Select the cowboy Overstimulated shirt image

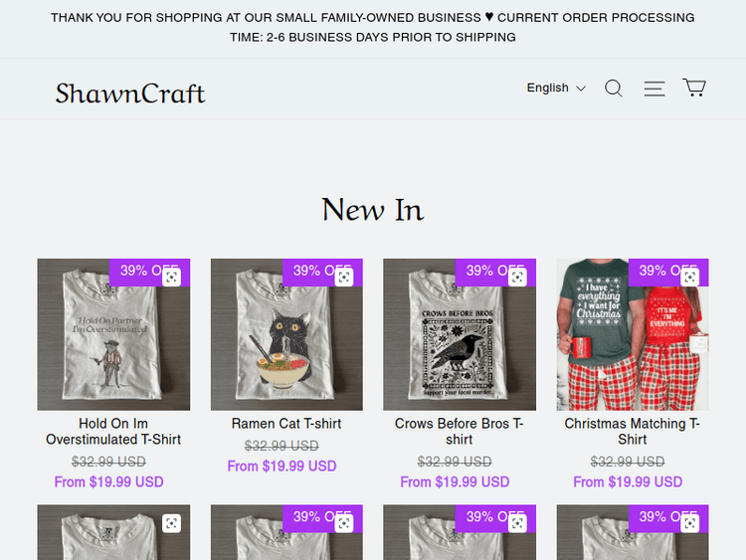click(113, 343)
